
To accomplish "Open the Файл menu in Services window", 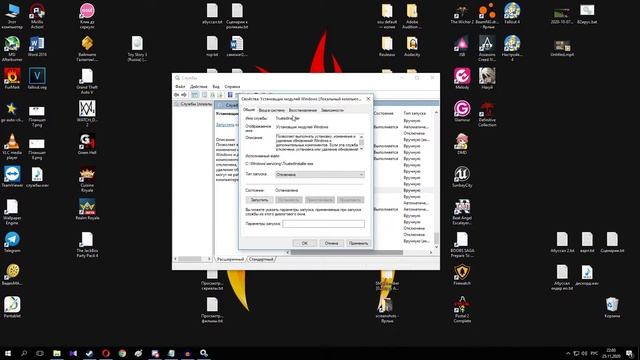I will [180, 87].
